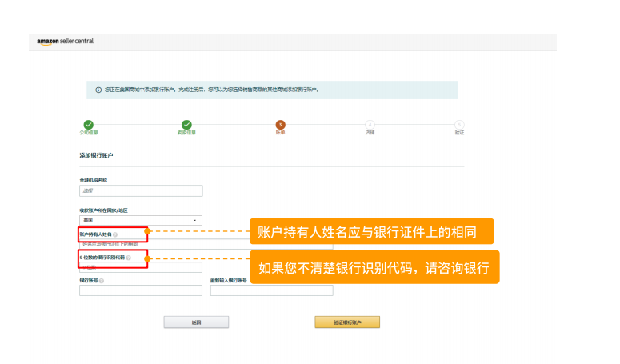The width and height of the screenshot is (620, 364).
Task: Focus the 银行账号 input field
Action: (x=141, y=290)
